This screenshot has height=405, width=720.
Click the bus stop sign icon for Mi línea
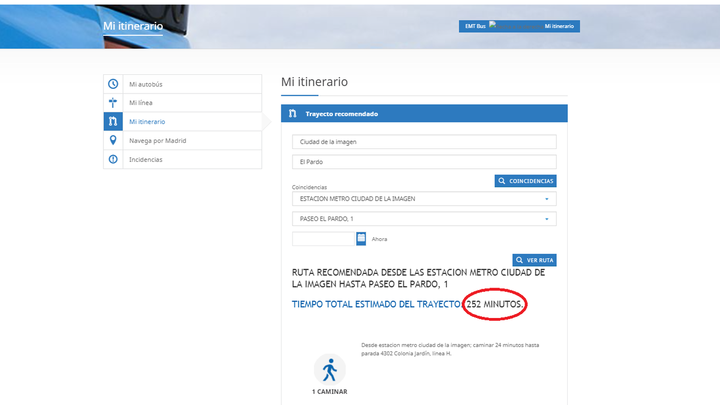pyautogui.click(x=113, y=102)
